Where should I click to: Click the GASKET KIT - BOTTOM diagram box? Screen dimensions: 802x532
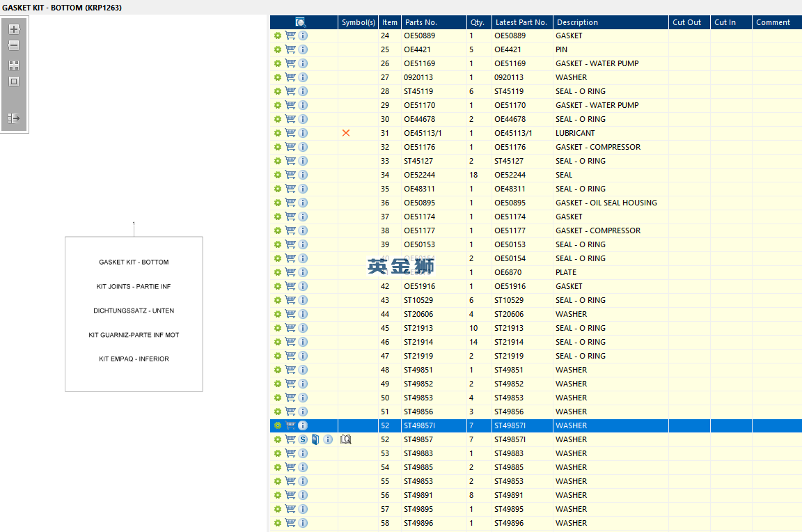click(x=134, y=313)
